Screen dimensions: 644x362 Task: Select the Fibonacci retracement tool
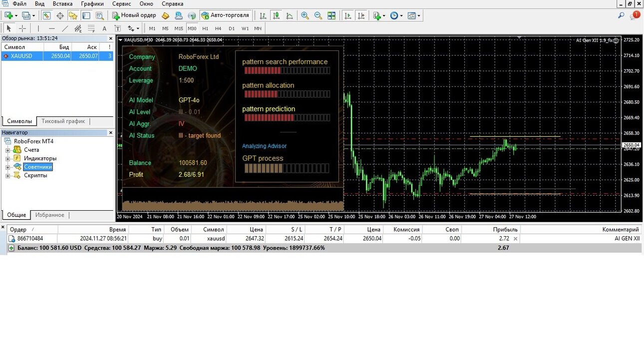91,28
